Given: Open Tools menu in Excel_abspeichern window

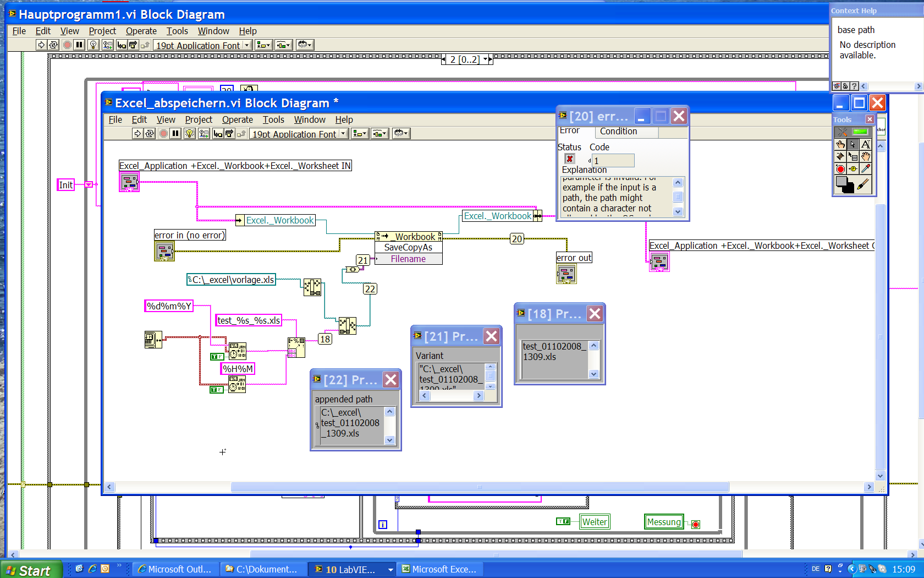Looking at the screenshot, I should pyautogui.click(x=273, y=119).
